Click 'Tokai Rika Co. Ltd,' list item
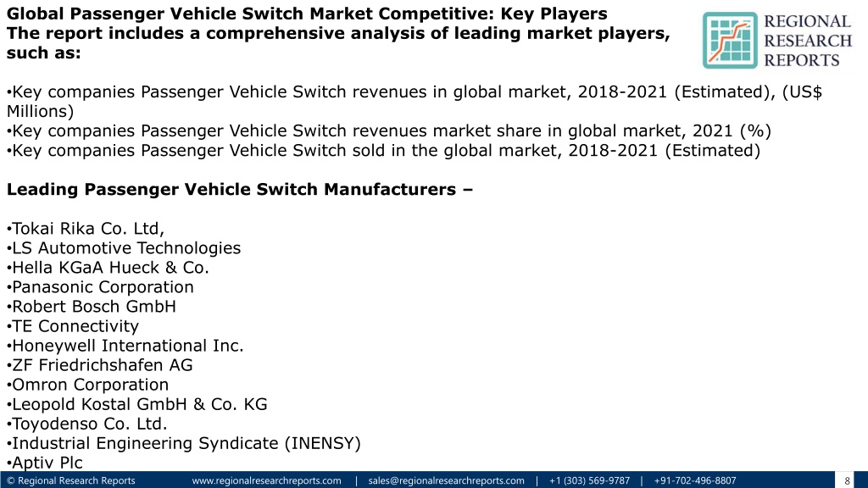Viewport: 868px width, 488px height. pos(86,228)
